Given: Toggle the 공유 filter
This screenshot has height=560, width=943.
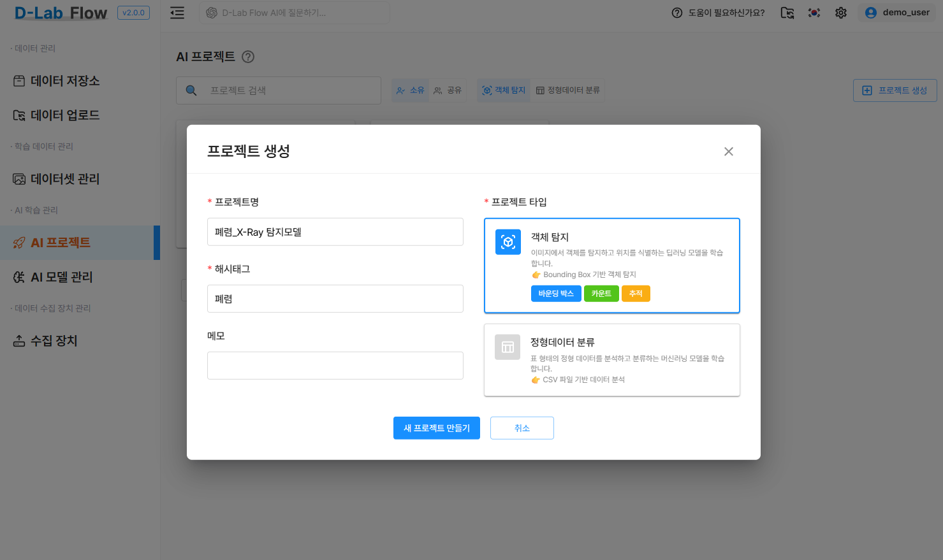Looking at the screenshot, I should (448, 90).
